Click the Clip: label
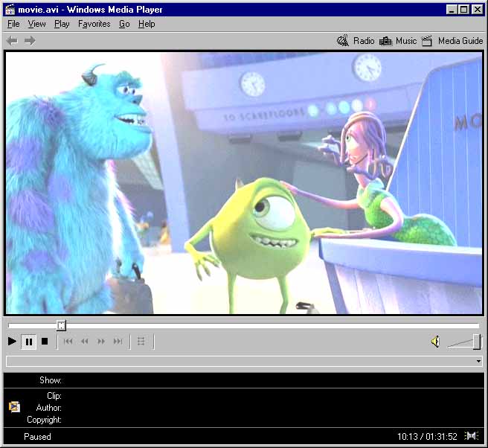The height and width of the screenshot is (448, 488). [54, 396]
